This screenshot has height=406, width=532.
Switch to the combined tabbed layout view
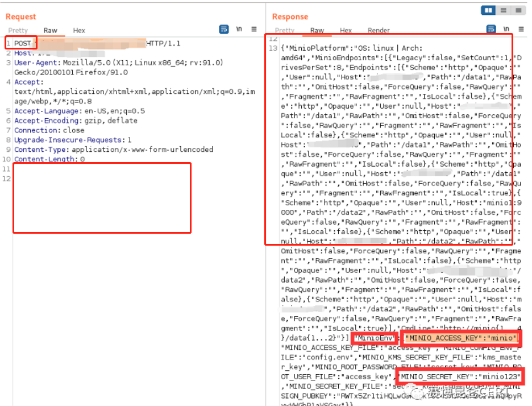pos(518,10)
